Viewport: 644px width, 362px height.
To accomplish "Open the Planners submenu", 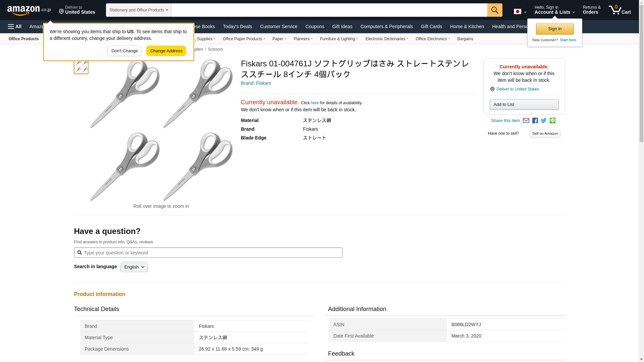I will (x=303, y=39).
